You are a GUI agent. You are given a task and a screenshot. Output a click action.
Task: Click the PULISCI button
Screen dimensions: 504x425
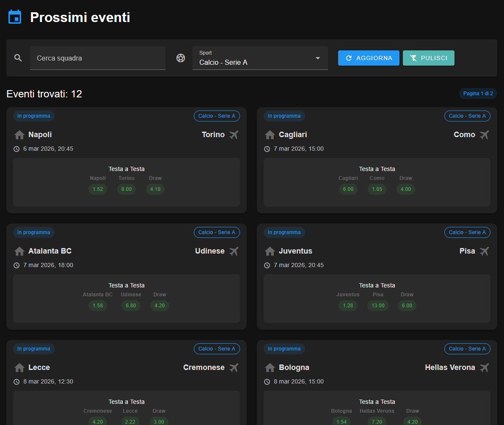pyautogui.click(x=428, y=58)
